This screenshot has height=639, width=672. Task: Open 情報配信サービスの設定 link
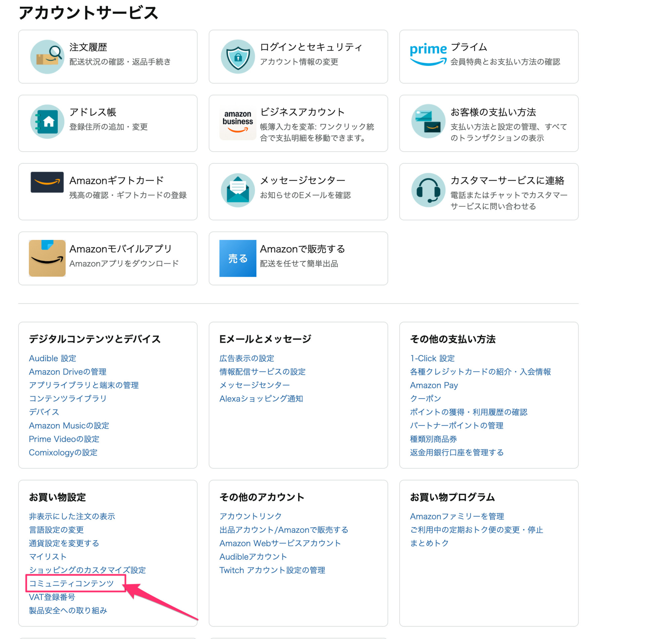pos(262,372)
